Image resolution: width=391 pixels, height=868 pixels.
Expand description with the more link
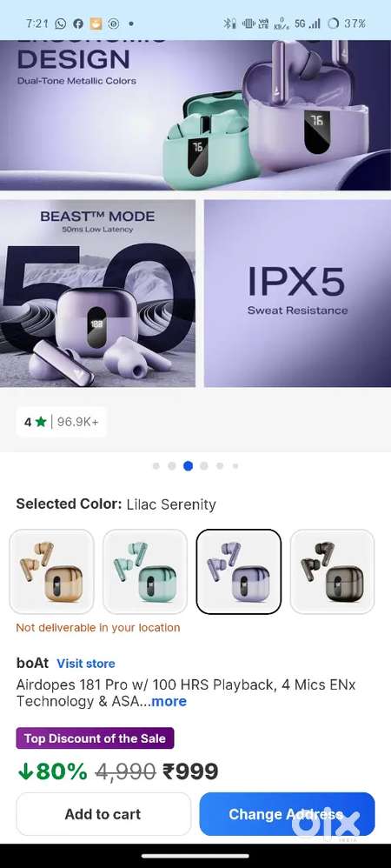[x=169, y=701]
